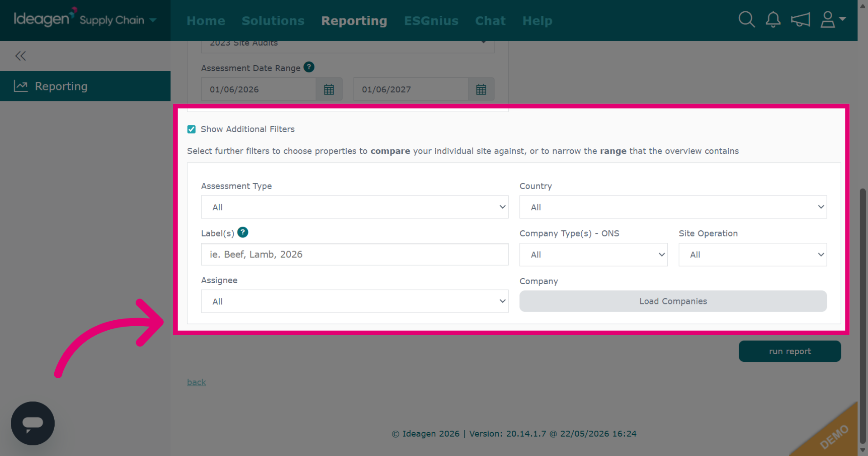Open calendar picker for end date
The height and width of the screenshot is (456, 868).
tap(481, 89)
